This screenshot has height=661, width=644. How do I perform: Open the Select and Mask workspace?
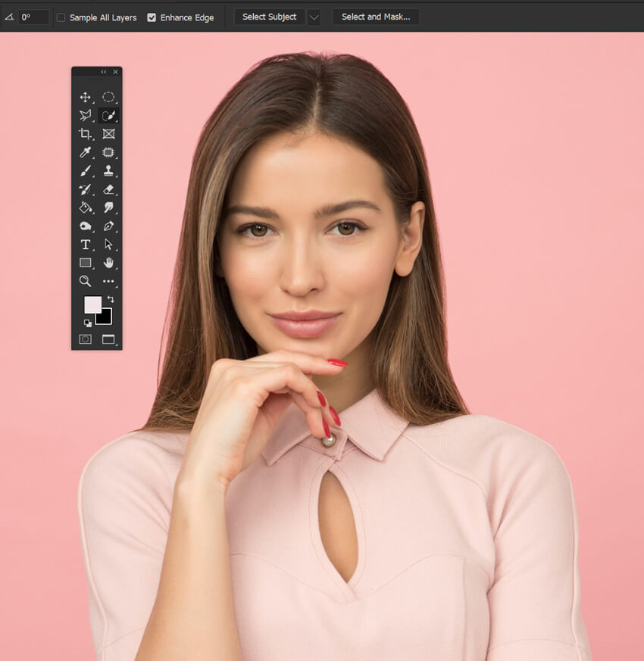tap(376, 17)
